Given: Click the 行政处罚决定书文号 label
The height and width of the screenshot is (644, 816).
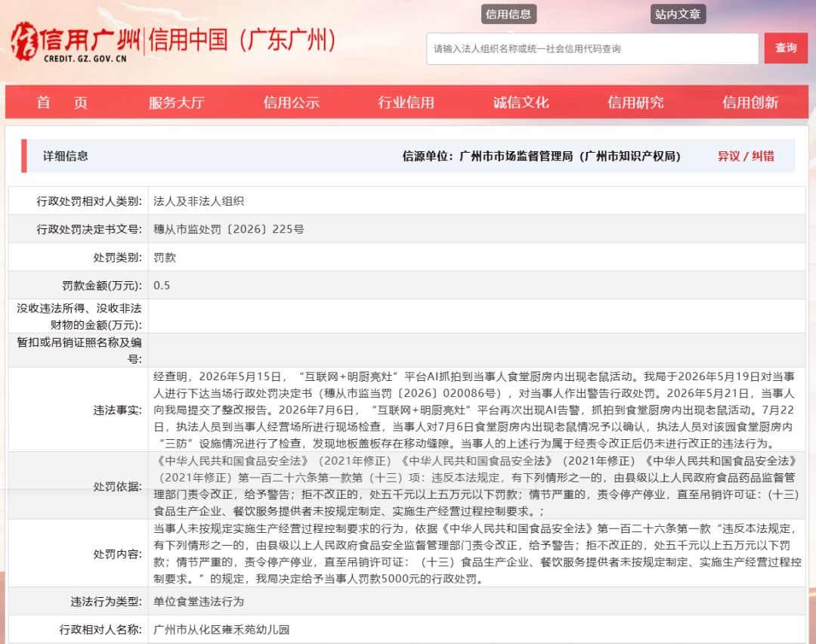Looking at the screenshot, I should [x=89, y=229].
